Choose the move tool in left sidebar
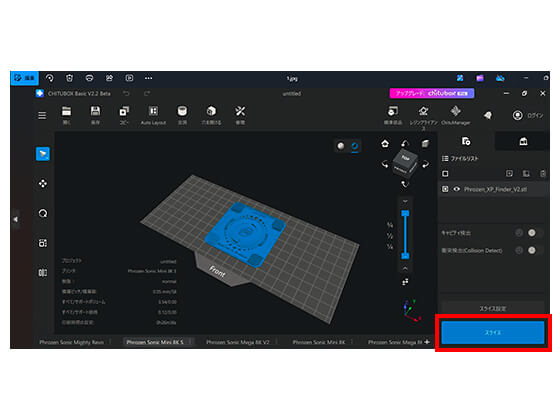 click(x=43, y=184)
